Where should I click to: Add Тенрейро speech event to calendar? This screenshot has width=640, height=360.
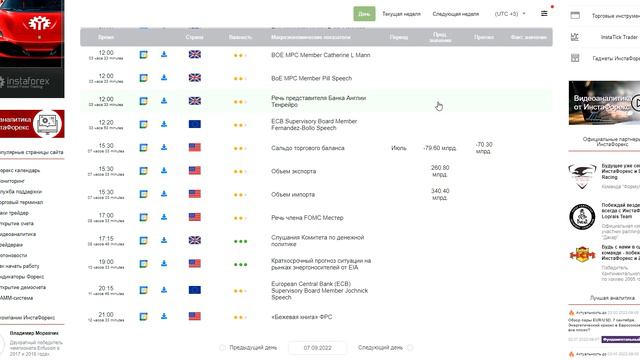[x=143, y=101]
